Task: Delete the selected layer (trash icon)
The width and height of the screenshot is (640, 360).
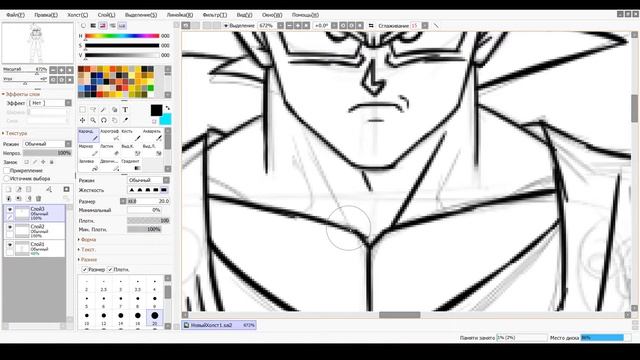Action: [38, 198]
